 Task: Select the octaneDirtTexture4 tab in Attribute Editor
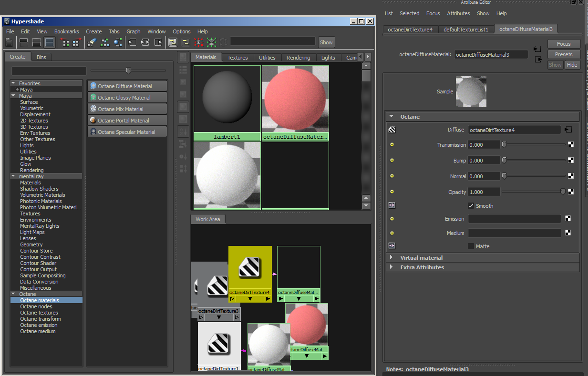click(x=410, y=30)
